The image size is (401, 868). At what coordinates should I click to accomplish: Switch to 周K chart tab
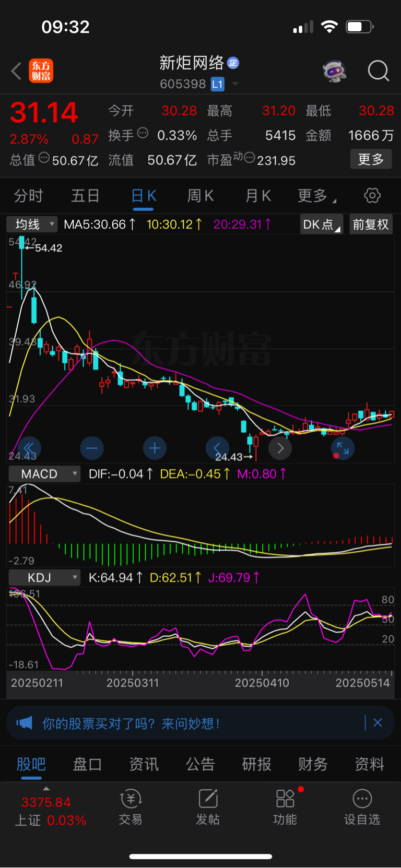click(x=200, y=196)
